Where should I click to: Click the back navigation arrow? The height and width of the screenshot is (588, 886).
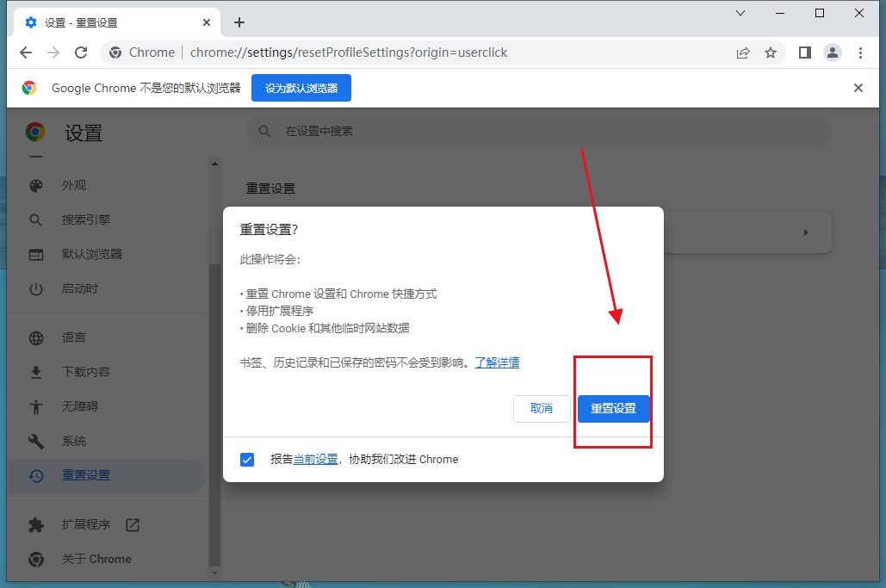(26, 53)
